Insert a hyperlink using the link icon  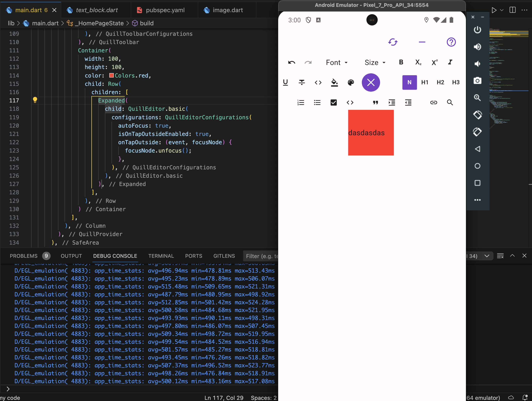434,102
